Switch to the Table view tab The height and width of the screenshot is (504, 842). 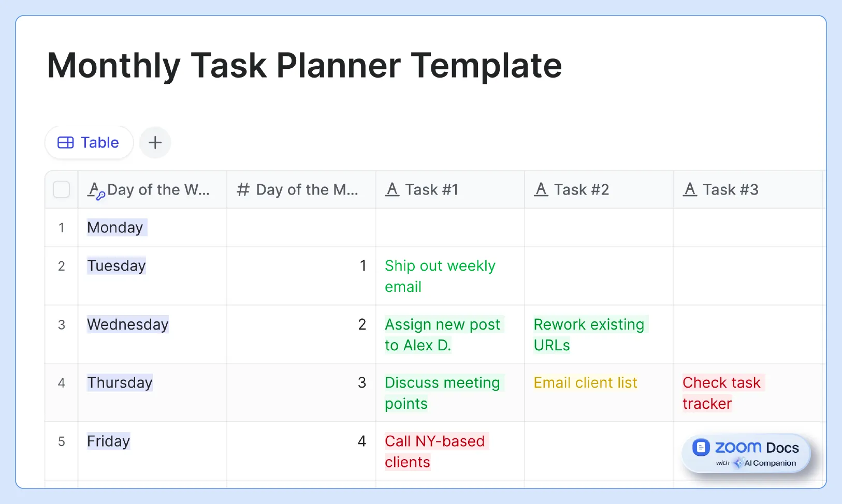point(89,142)
